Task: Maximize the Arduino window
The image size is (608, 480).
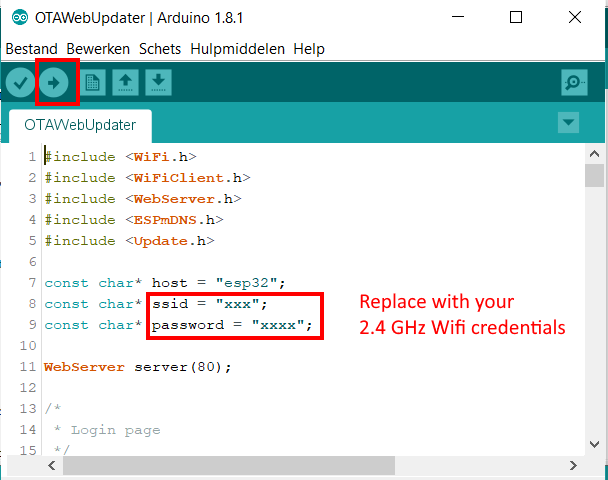Action: [515, 17]
